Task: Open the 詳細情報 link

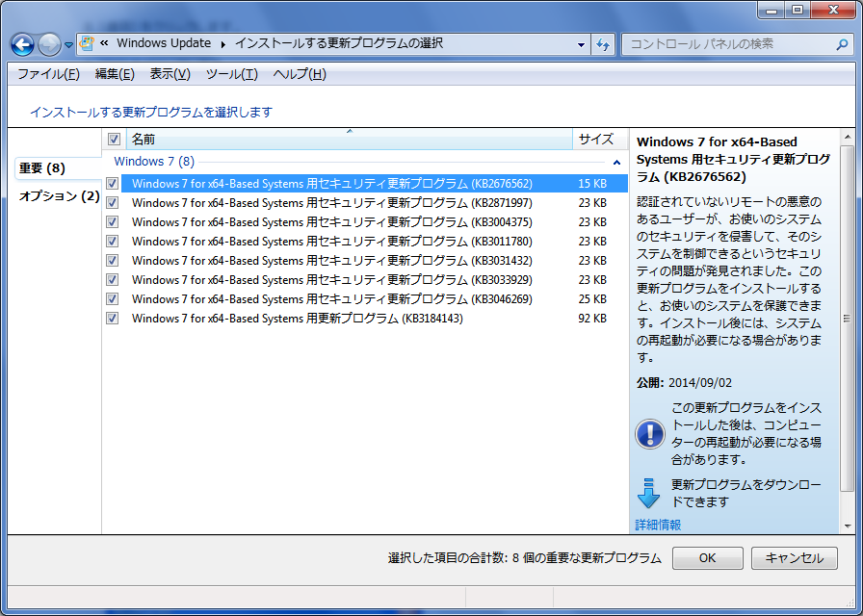Action: click(x=658, y=525)
